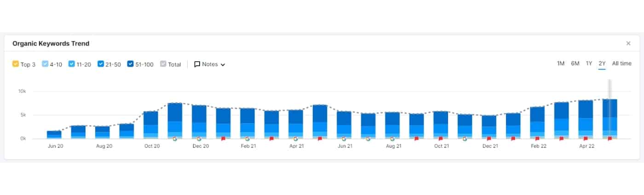Image resolution: width=644 pixels, height=195 pixels.
Task: Toggle the 51-100 positions checkbox
Action: click(130, 64)
